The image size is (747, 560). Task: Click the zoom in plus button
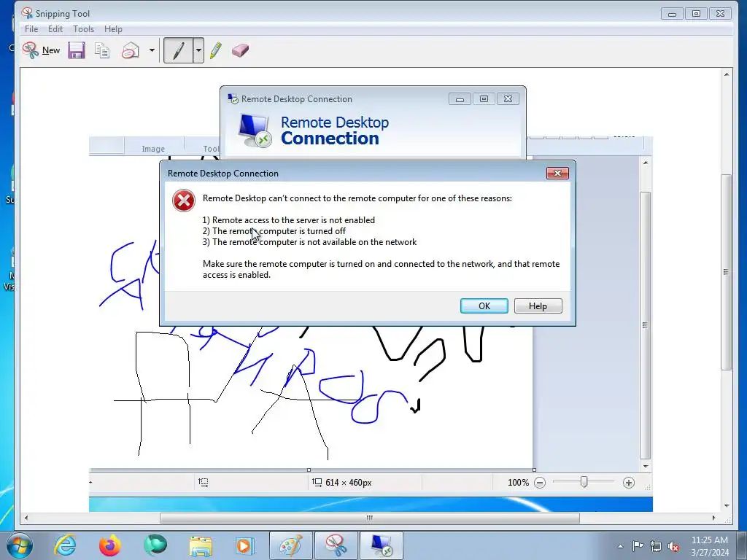coord(628,483)
